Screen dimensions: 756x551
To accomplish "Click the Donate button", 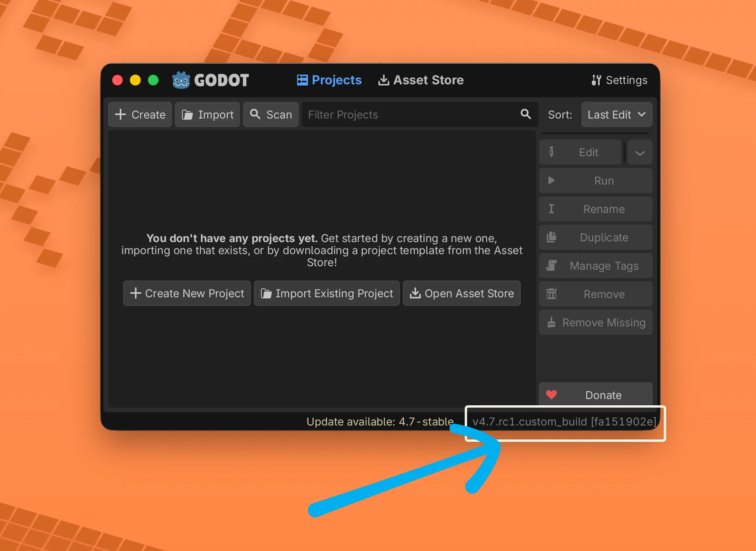I will [x=596, y=395].
